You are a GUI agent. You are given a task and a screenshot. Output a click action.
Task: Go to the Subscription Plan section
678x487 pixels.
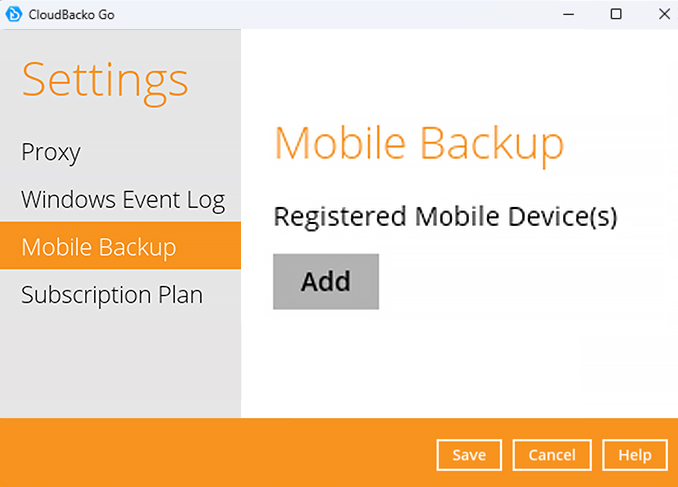[112, 295]
